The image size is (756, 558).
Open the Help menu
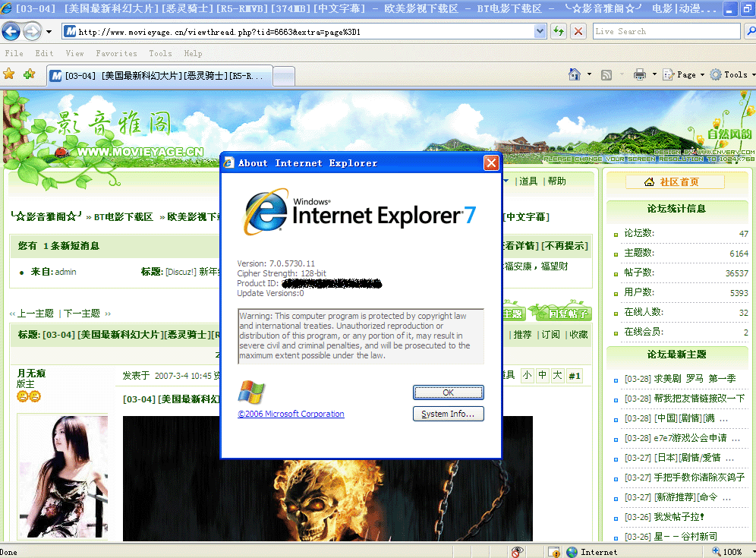click(193, 54)
